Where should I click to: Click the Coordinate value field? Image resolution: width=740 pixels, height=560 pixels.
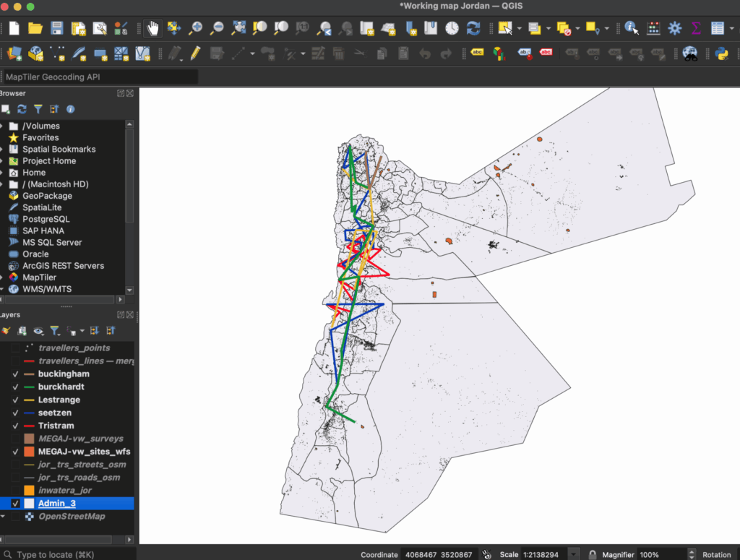click(x=439, y=555)
